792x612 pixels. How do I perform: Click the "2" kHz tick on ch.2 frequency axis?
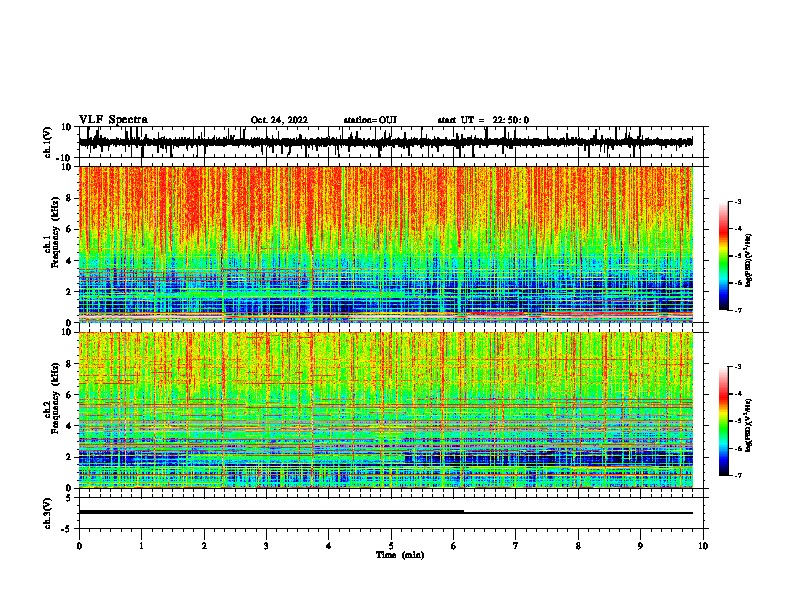69,457
